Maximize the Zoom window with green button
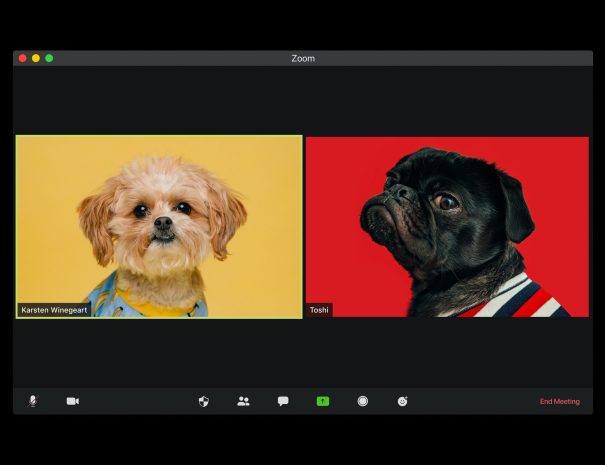 coord(49,58)
